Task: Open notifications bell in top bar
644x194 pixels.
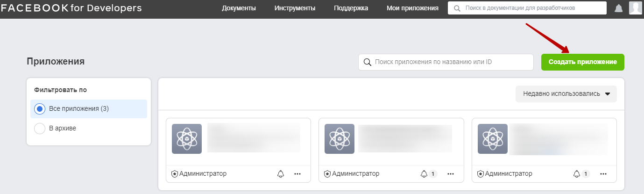Action: pos(618,8)
